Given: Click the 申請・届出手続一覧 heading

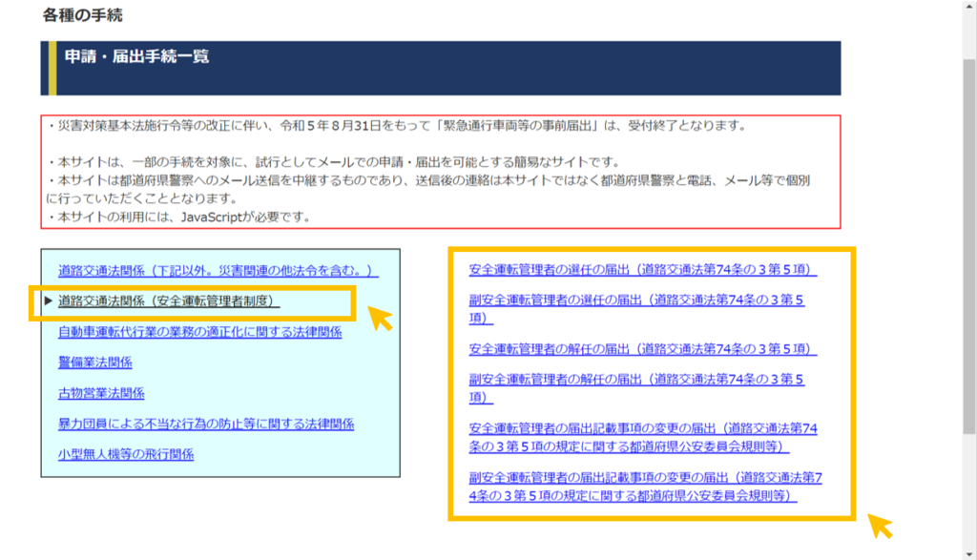Looking at the screenshot, I should (136, 56).
